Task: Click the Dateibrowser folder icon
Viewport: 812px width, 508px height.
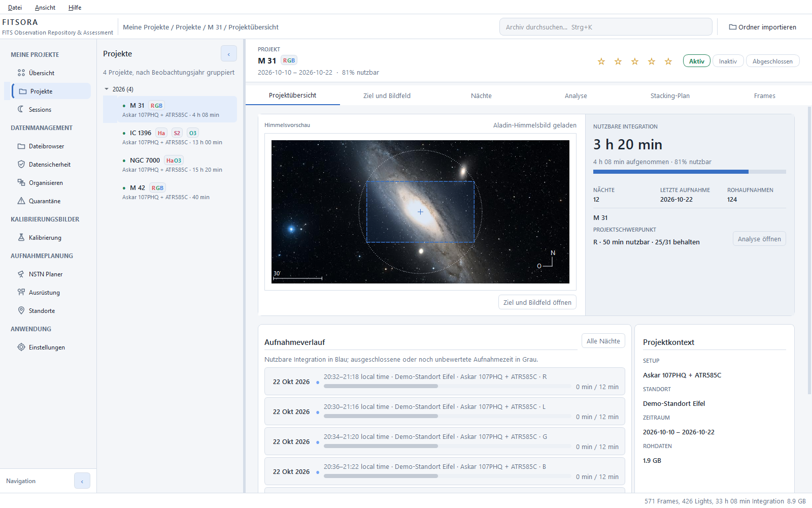Action: 21,146
